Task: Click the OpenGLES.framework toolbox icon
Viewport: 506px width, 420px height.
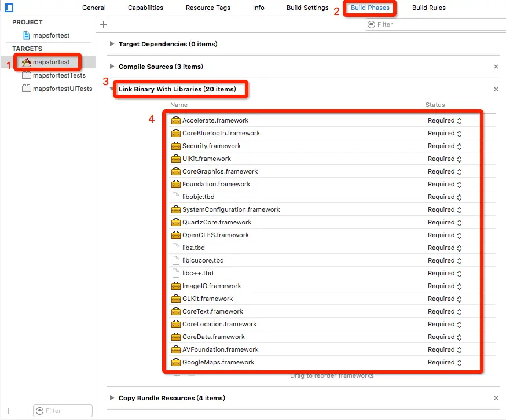Action: (176, 235)
